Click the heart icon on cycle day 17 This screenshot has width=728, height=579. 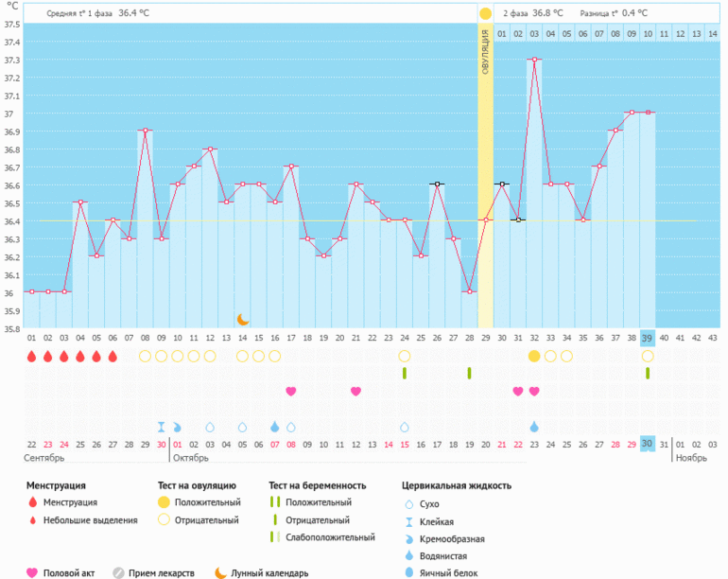pyautogui.click(x=291, y=392)
